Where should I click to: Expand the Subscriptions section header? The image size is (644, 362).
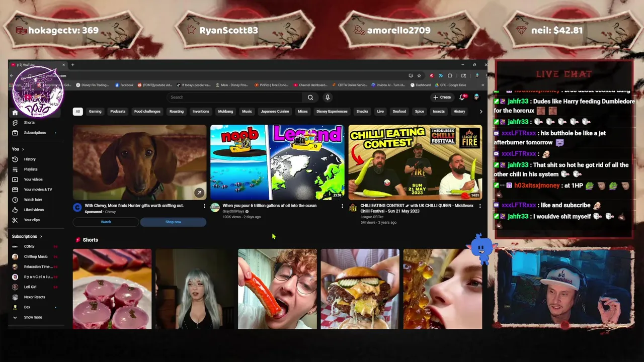point(27,236)
